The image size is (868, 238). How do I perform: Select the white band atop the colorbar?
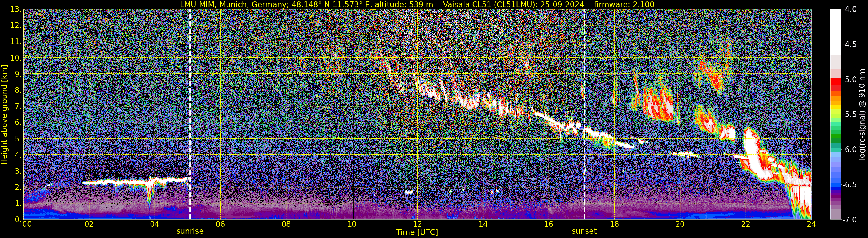(836, 32)
